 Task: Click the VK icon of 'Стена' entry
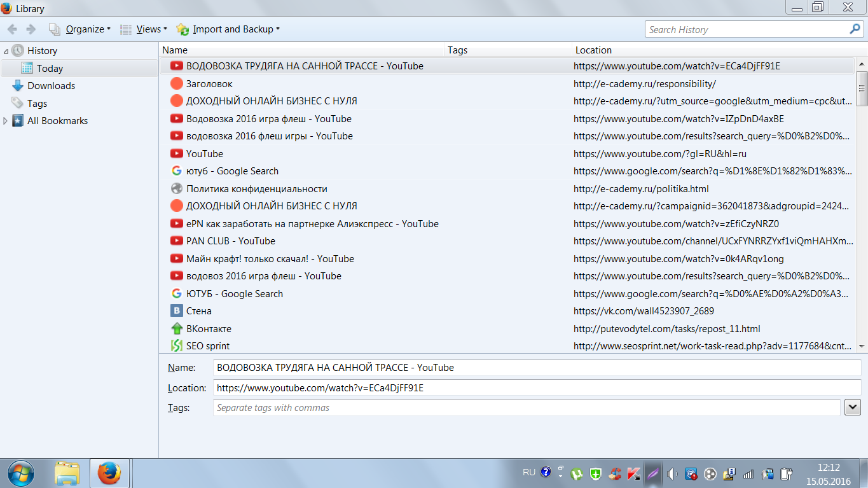click(177, 311)
